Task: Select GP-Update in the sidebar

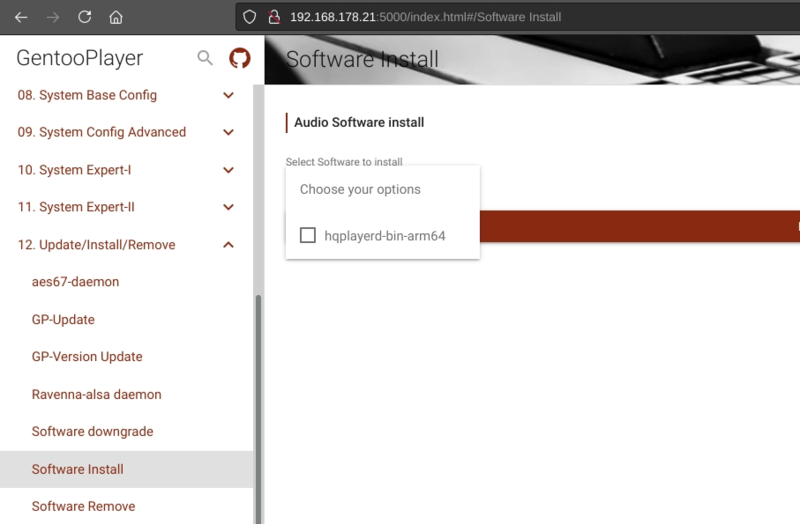Action: tap(63, 320)
